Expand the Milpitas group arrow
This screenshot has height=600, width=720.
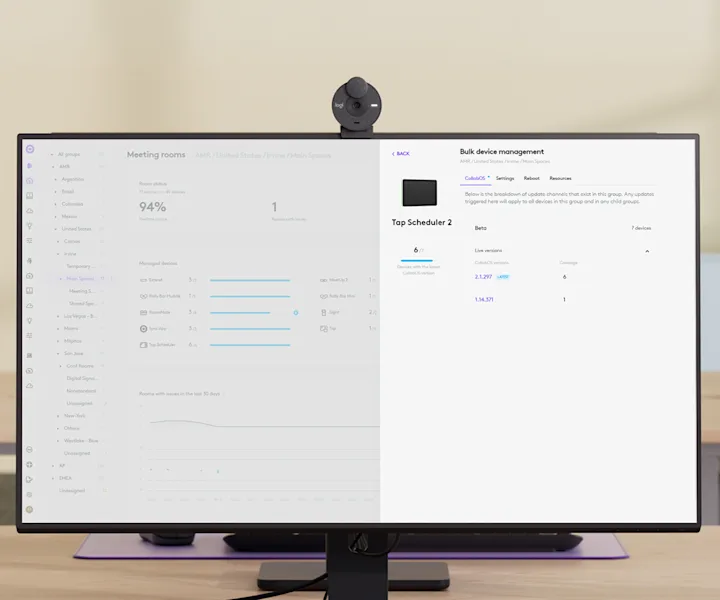pyautogui.click(x=58, y=341)
